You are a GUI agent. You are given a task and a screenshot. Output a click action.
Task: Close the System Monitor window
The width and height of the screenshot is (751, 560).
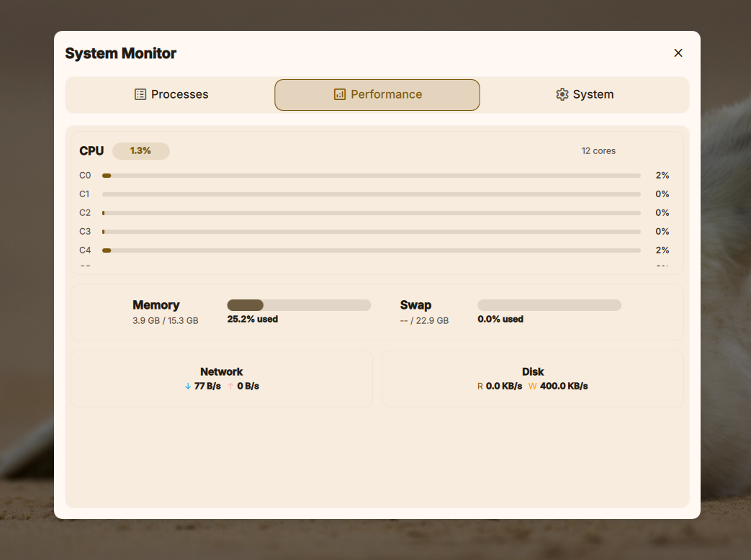pyautogui.click(x=678, y=53)
